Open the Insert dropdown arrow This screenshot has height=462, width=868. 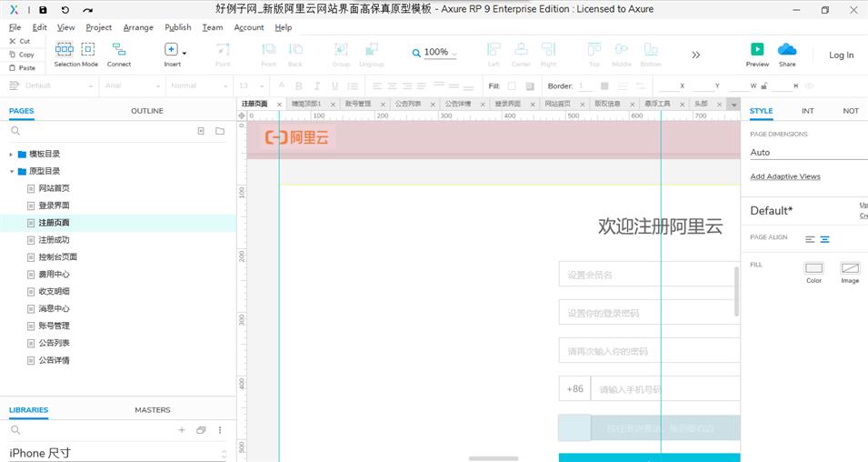185,53
